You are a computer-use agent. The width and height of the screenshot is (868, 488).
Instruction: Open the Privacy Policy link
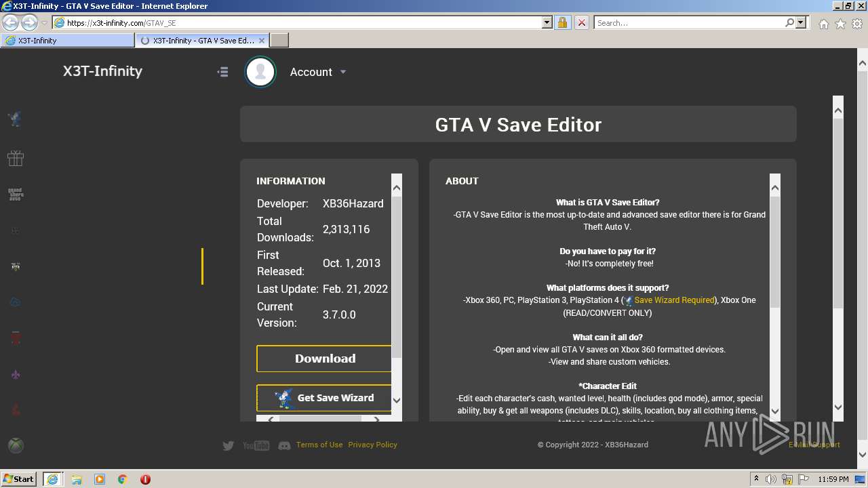click(x=372, y=445)
